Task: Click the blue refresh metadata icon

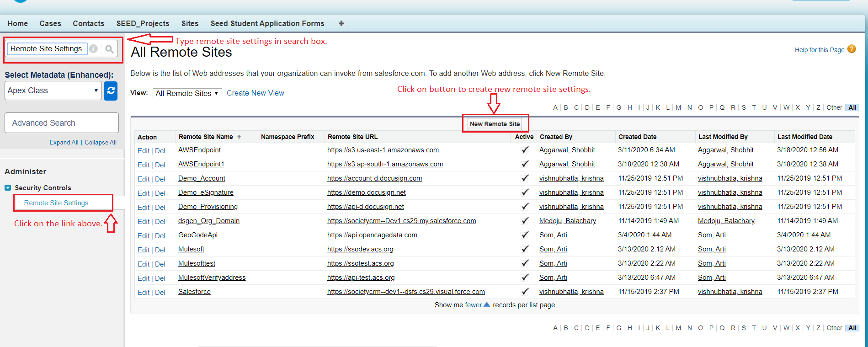Action: (111, 91)
